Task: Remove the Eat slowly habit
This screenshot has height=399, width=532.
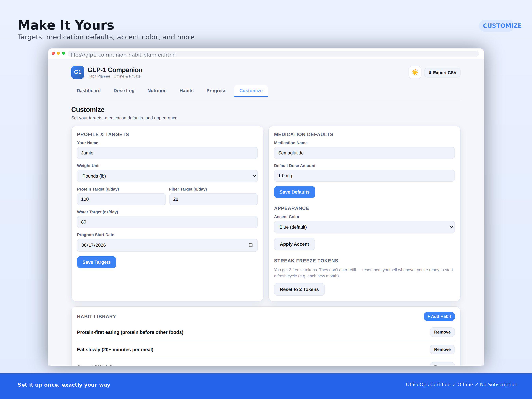Action: tap(442, 350)
